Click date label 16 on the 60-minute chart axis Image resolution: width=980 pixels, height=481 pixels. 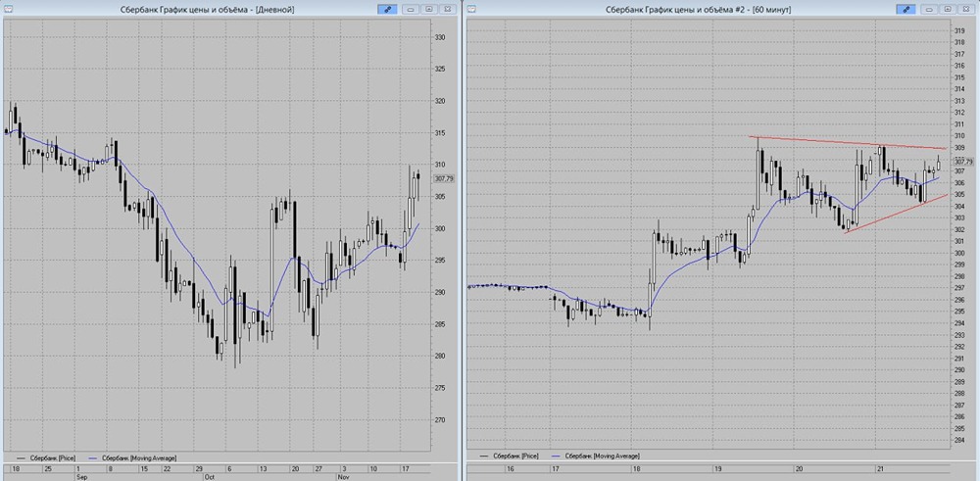[x=510, y=468]
